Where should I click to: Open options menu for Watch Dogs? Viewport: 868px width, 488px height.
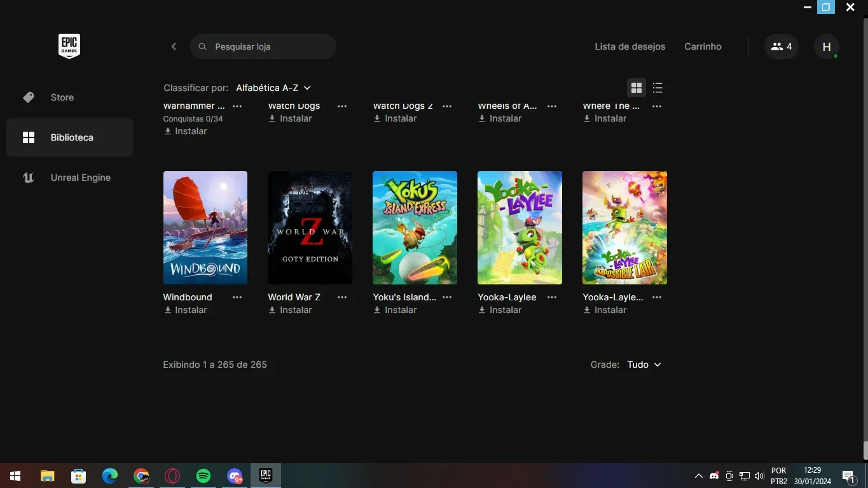pos(342,106)
